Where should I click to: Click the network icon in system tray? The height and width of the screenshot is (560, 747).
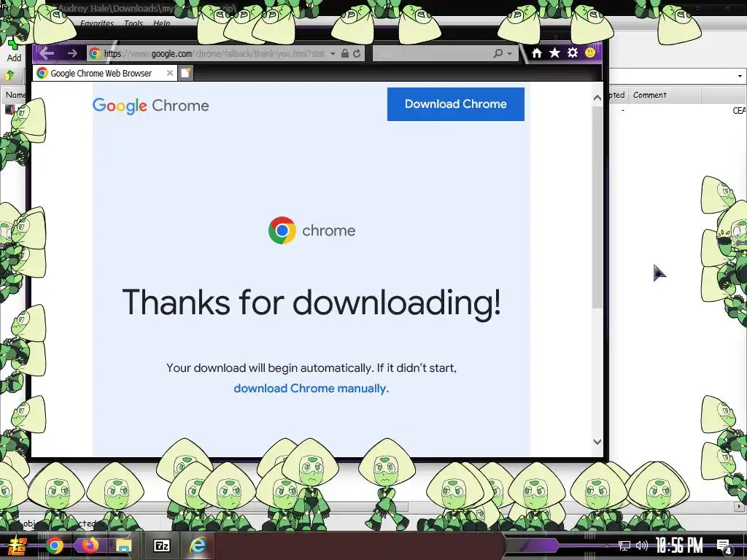pyautogui.click(x=624, y=545)
